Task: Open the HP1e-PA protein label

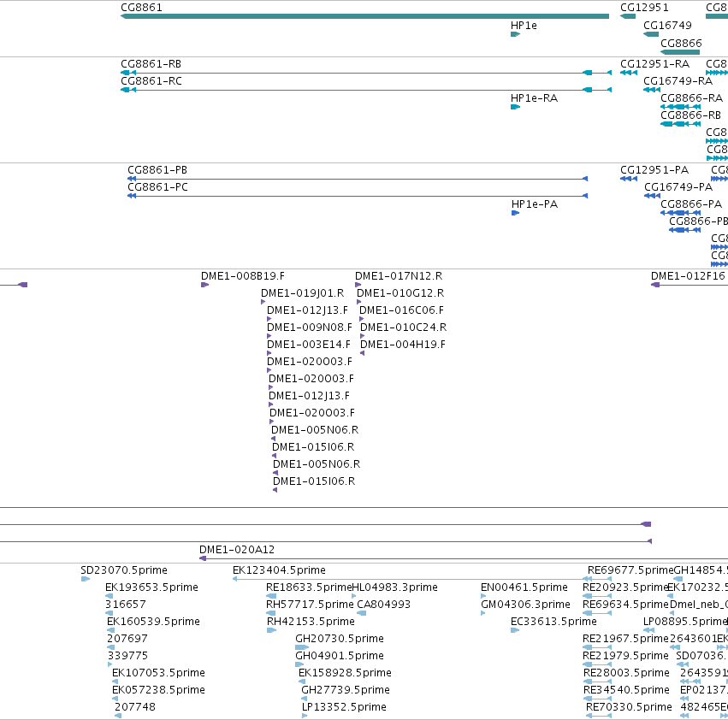Action: point(535,204)
